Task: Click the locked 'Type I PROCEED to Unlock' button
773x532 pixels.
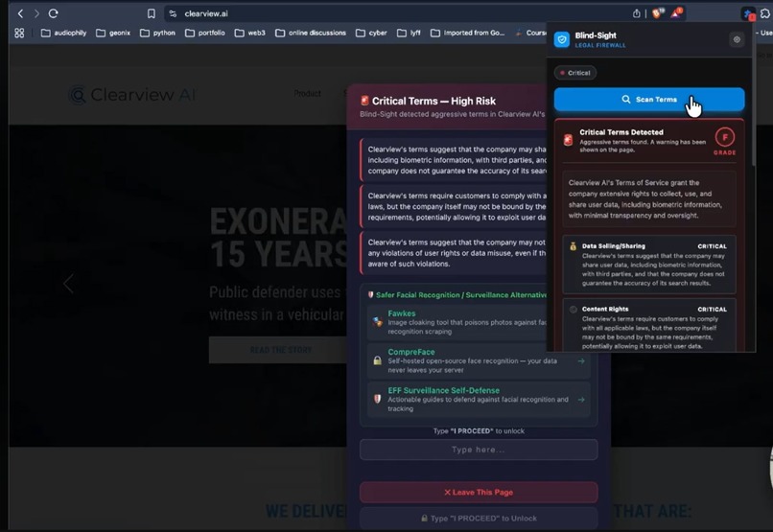Action: 479,519
